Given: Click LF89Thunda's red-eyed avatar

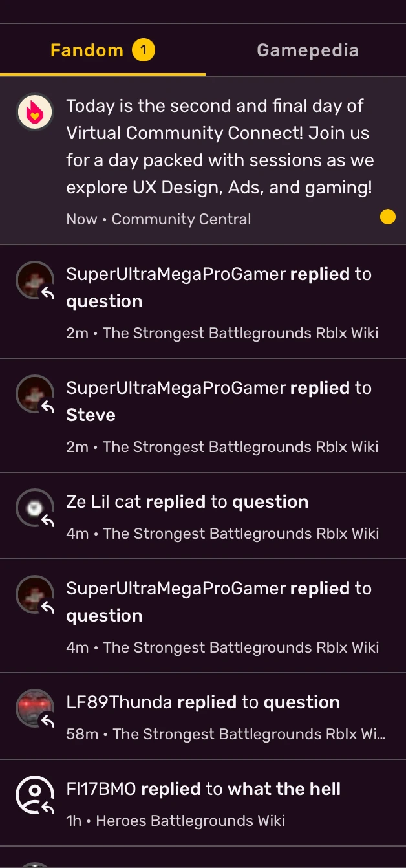Looking at the screenshot, I should click(34, 708).
